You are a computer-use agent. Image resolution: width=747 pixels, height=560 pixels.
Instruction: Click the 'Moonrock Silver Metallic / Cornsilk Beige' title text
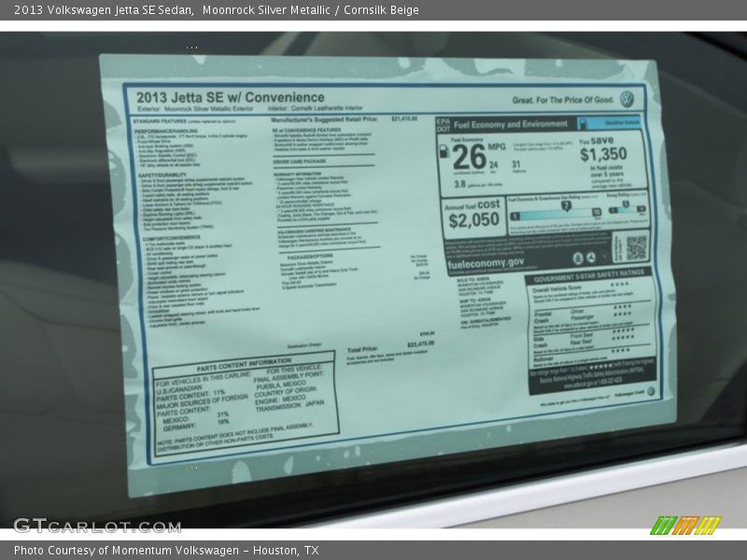coord(311,10)
